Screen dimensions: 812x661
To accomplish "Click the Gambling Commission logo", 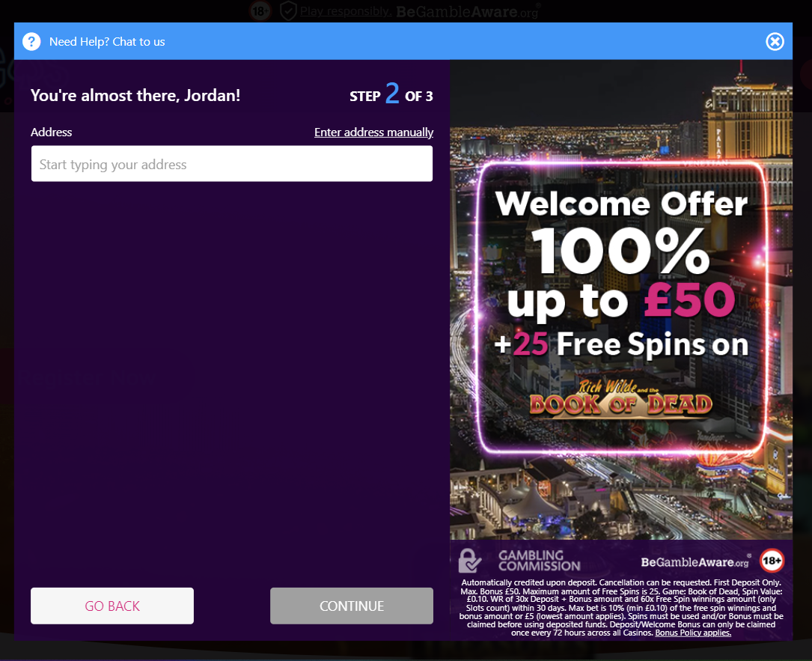I will coord(519,561).
